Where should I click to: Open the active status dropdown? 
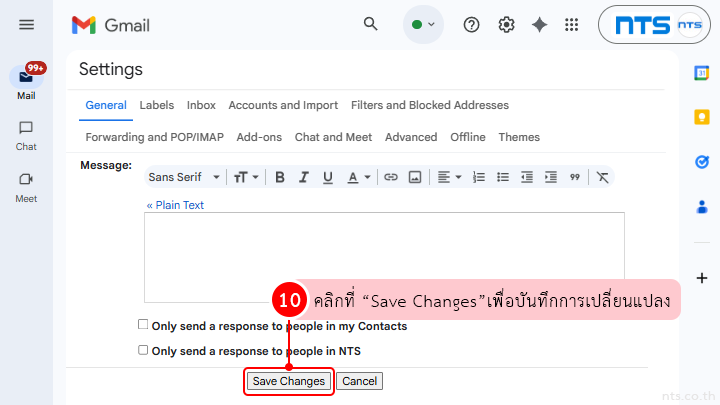coord(423,24)
